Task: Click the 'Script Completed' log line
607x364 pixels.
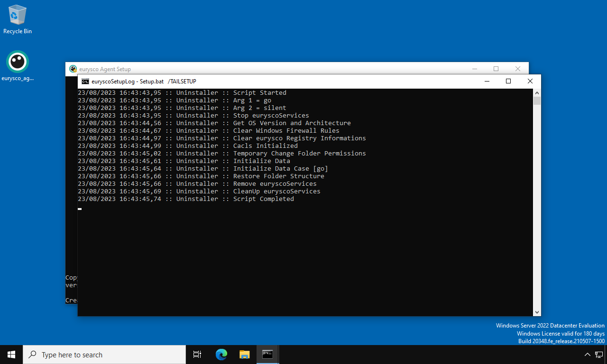Action: tap(186, 199)
